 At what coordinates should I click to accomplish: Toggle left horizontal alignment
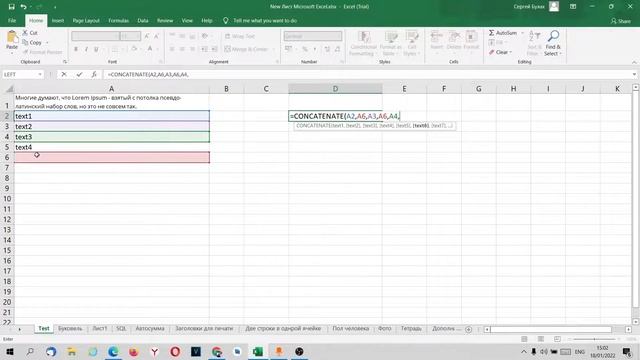point(172,49)
